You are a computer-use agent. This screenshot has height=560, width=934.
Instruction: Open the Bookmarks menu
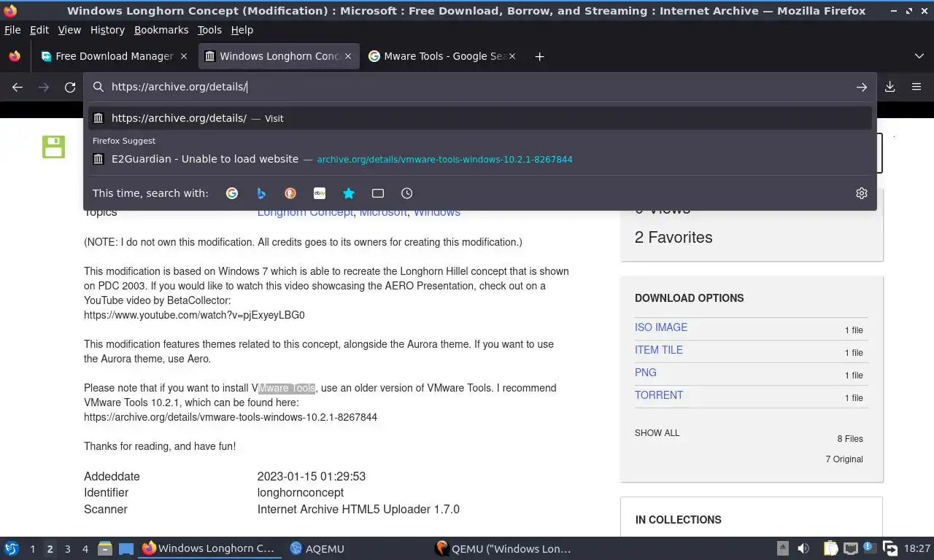coord(161,30)
